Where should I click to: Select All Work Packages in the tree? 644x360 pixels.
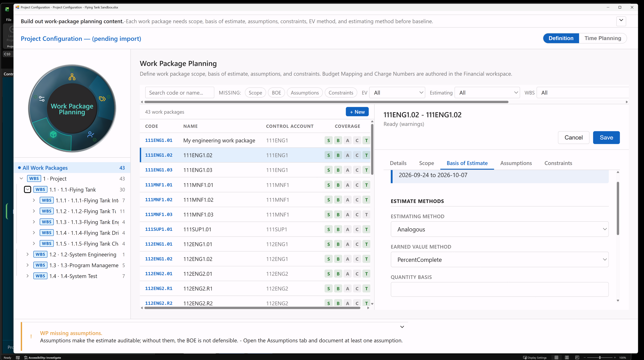coord(72,168)
